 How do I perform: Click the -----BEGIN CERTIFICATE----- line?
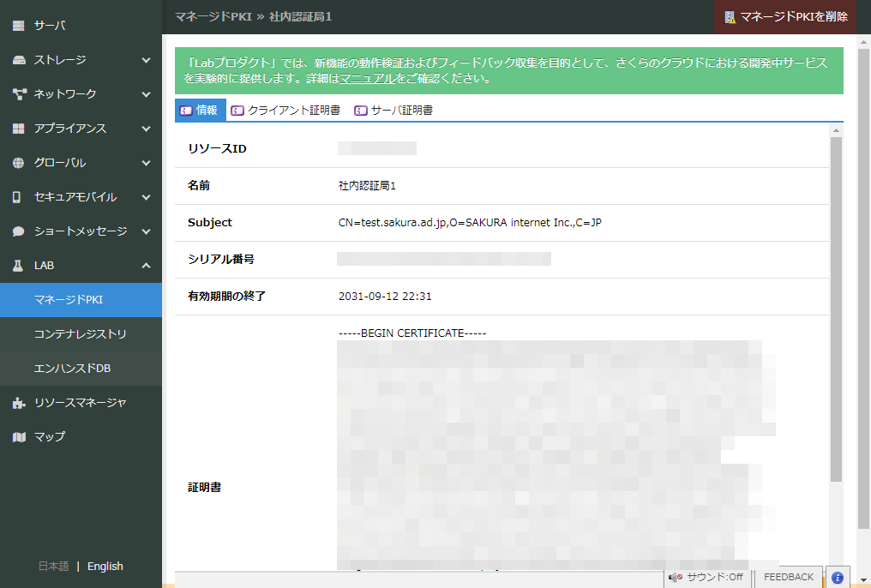pos(412,333)
